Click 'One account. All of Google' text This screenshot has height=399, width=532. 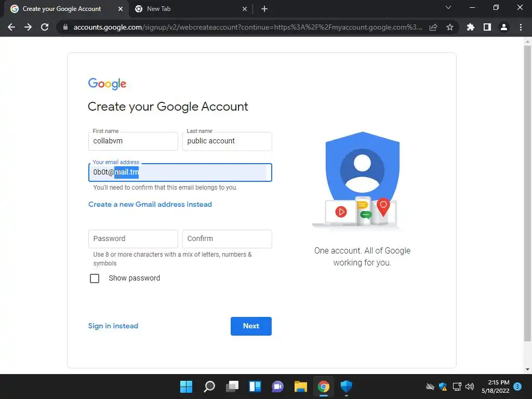tap(362, 257)
